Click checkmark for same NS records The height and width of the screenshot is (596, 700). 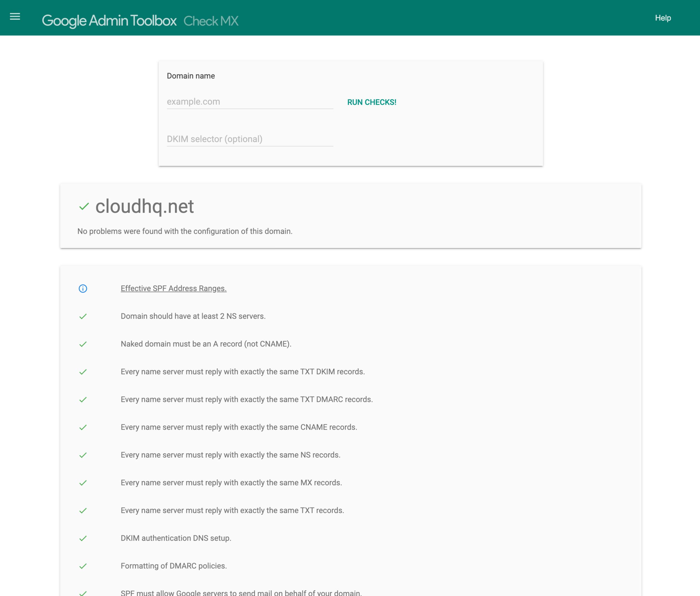tap(83, 455)
